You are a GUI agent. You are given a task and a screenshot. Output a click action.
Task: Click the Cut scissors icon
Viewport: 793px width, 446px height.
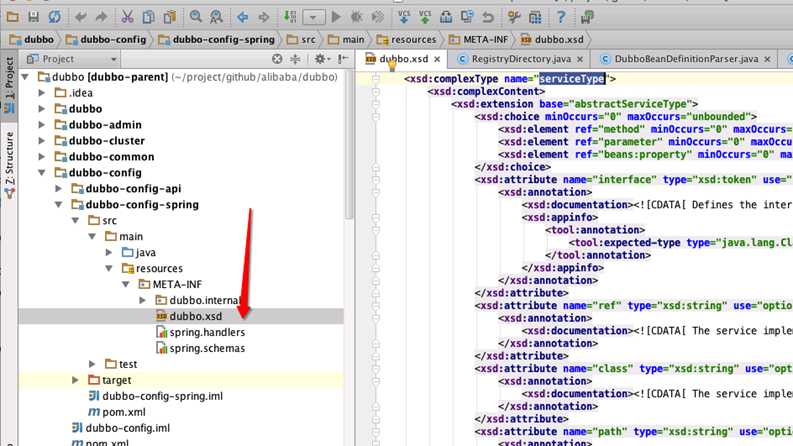click(x=127, y=17)
